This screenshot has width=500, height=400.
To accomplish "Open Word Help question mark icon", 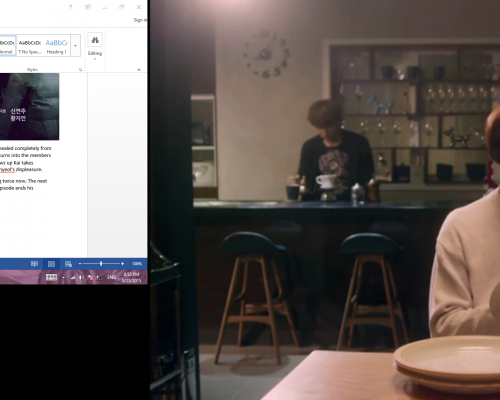I will tap(70, 7).
